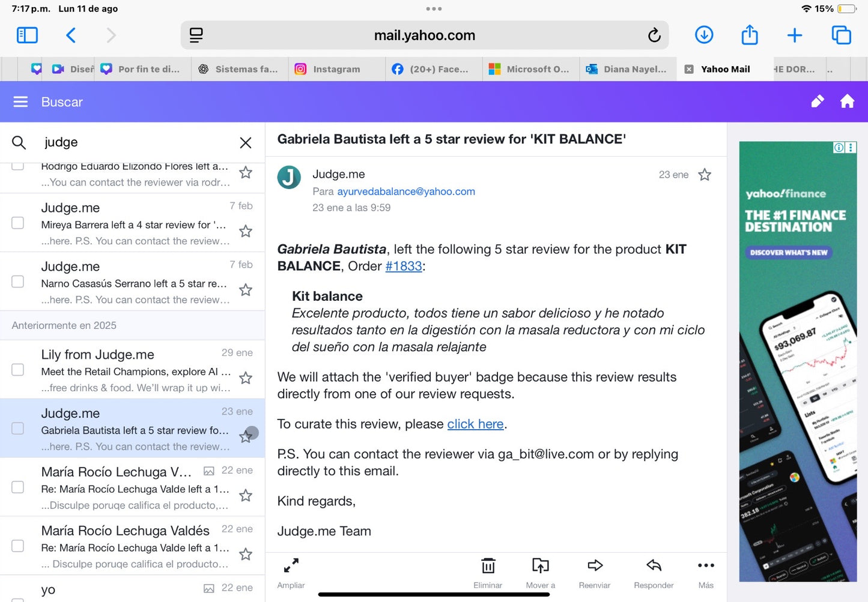Move email using Mover a
This screenshot has height=602, width=868.
click(x=541, y=573)
